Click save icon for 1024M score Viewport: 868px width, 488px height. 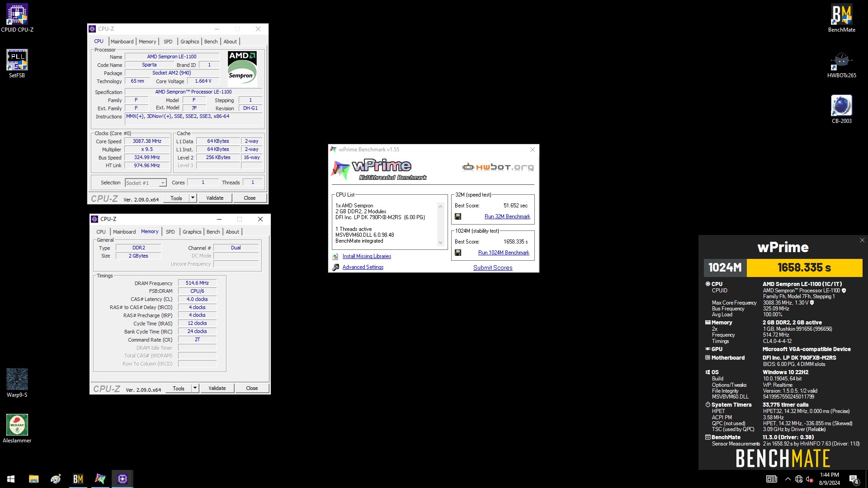click(458, 253)
